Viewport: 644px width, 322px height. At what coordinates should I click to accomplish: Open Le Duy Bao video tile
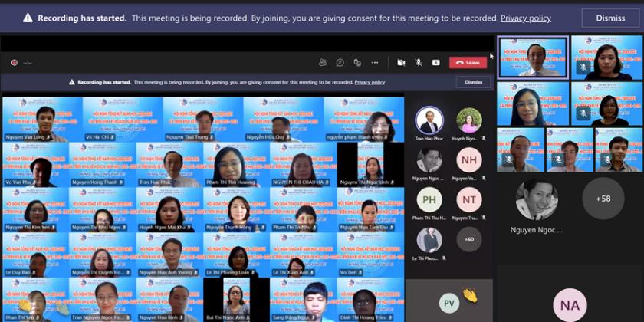pyautogui.click(x=36, y=255)
